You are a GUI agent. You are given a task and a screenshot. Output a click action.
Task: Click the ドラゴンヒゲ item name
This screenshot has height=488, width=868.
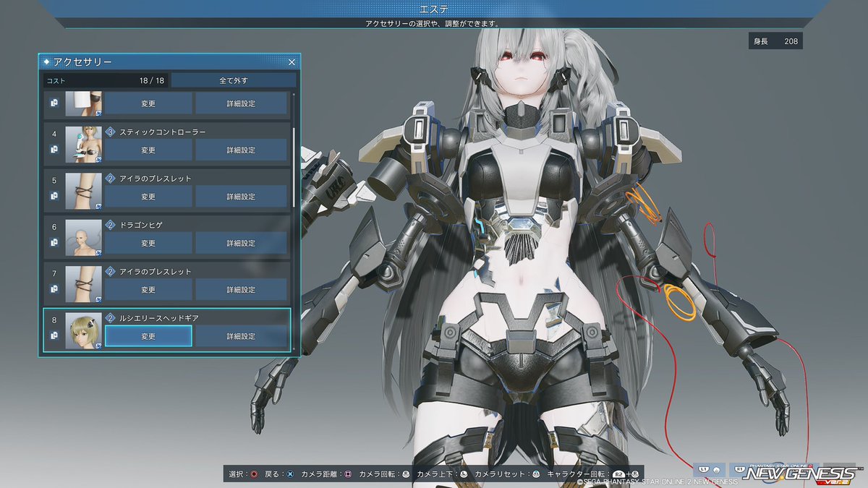point(141,225)
